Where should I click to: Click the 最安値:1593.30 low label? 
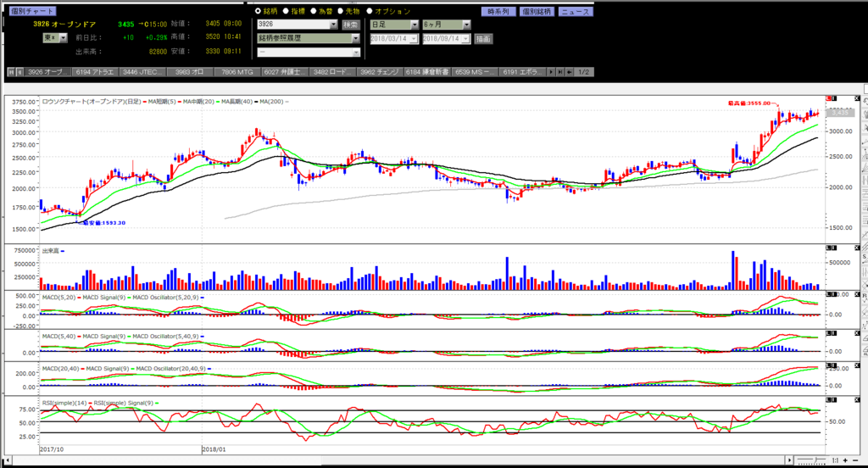pos(104,223)
